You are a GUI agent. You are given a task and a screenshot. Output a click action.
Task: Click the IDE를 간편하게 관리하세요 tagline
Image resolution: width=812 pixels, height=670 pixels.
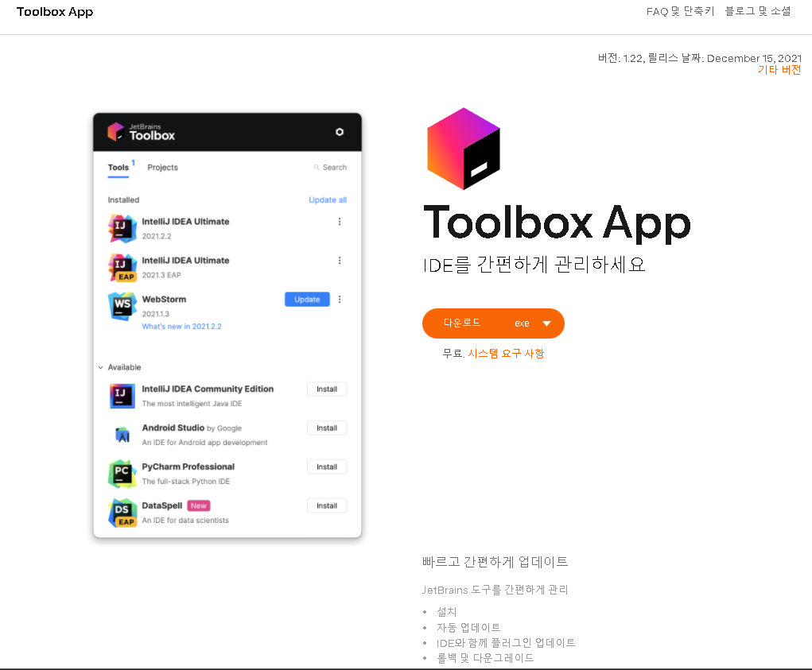pyautogui.click(x=534, y=265)
